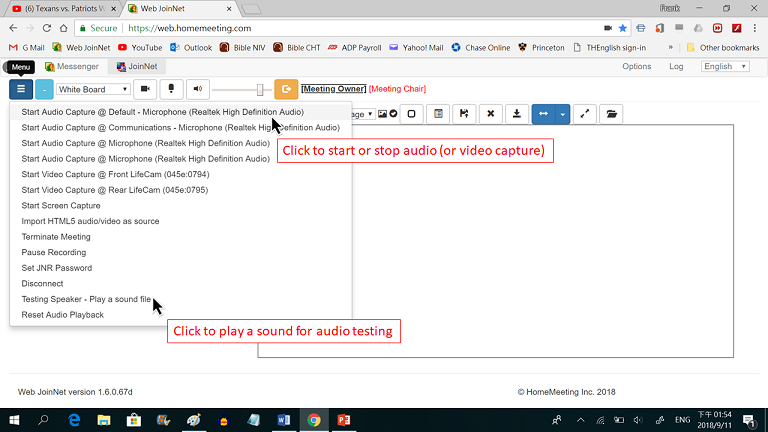Click the Options link

coord(636,66)
